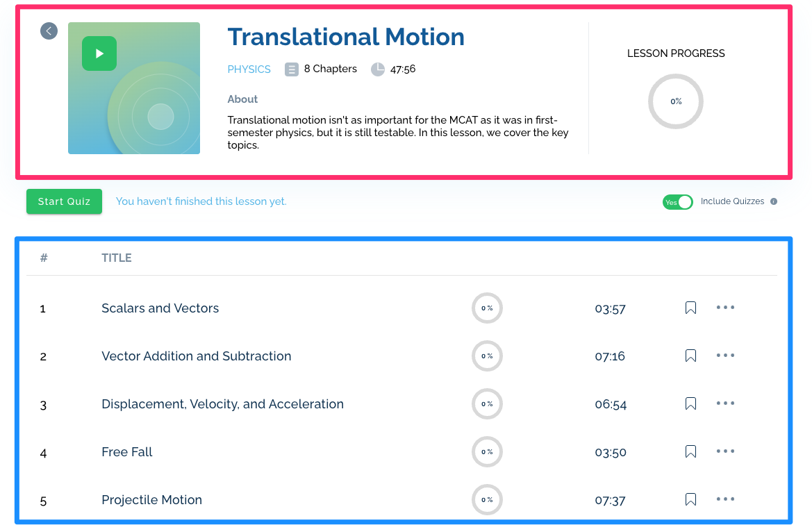Open the PHYSICS category link
Image resolution: width=812 pixels, height=525 pixels.
pyautogui.click(x=249, y=69)
